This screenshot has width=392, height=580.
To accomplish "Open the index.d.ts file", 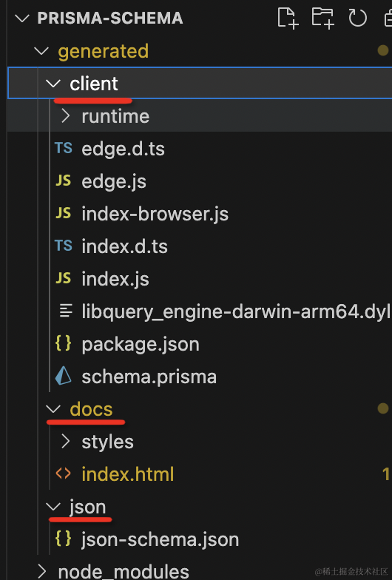I will 124,246.
